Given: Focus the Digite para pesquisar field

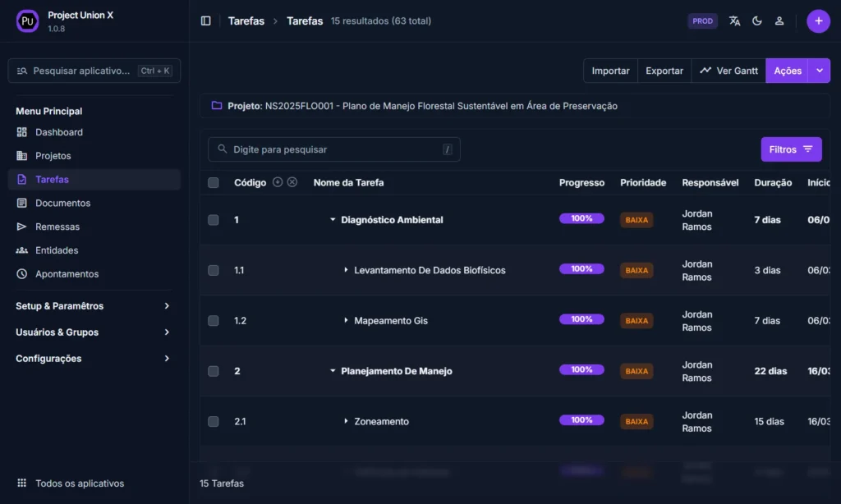Looking at the screenshot, I should click(x=334, y=149).
